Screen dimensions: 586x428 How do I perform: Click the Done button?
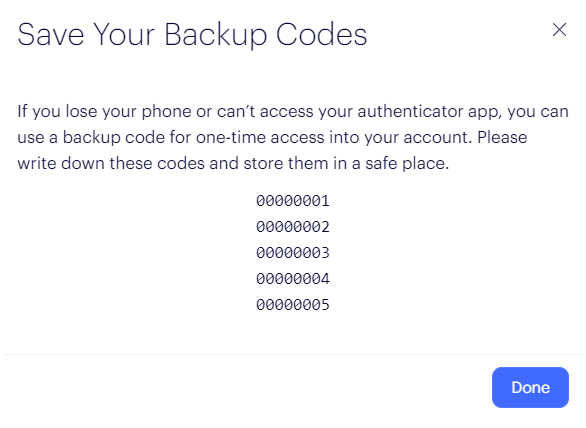[x=530, y=387]
